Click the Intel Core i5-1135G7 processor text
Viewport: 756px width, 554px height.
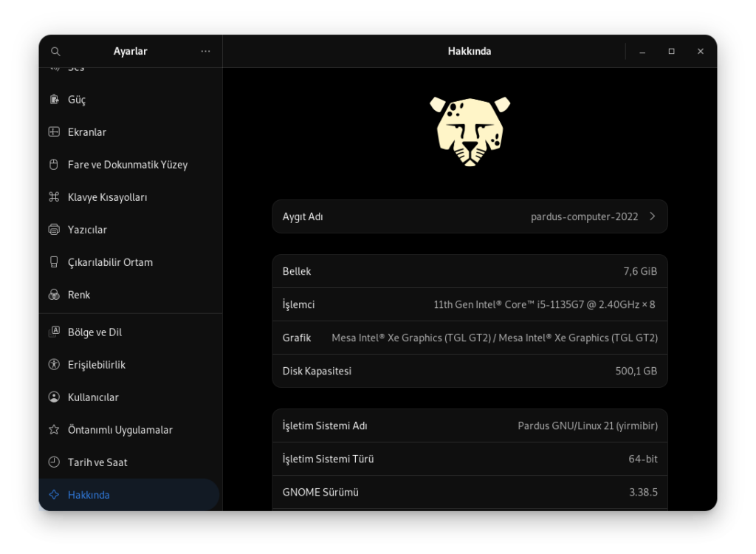[544, 304]
